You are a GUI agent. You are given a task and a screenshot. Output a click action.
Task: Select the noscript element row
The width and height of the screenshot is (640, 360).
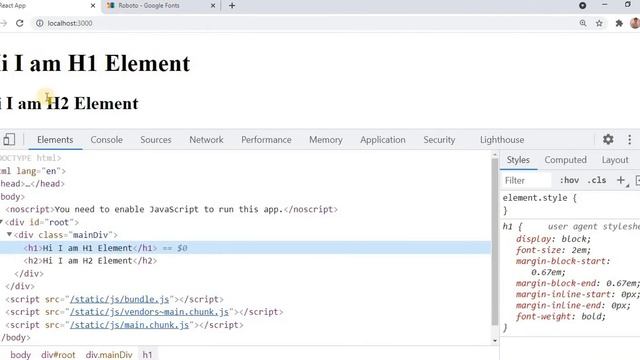tap(245, 209)
